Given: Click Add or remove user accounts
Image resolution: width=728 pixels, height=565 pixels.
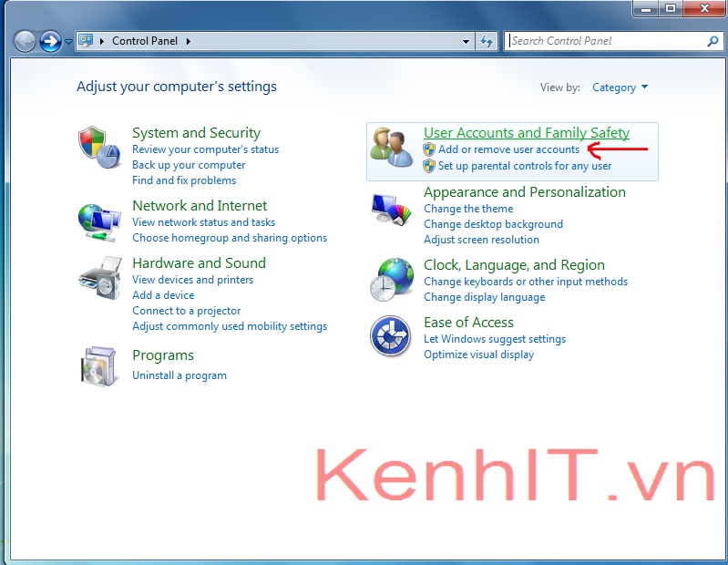Looking at the screenshot, I should [x=508, y=149].
